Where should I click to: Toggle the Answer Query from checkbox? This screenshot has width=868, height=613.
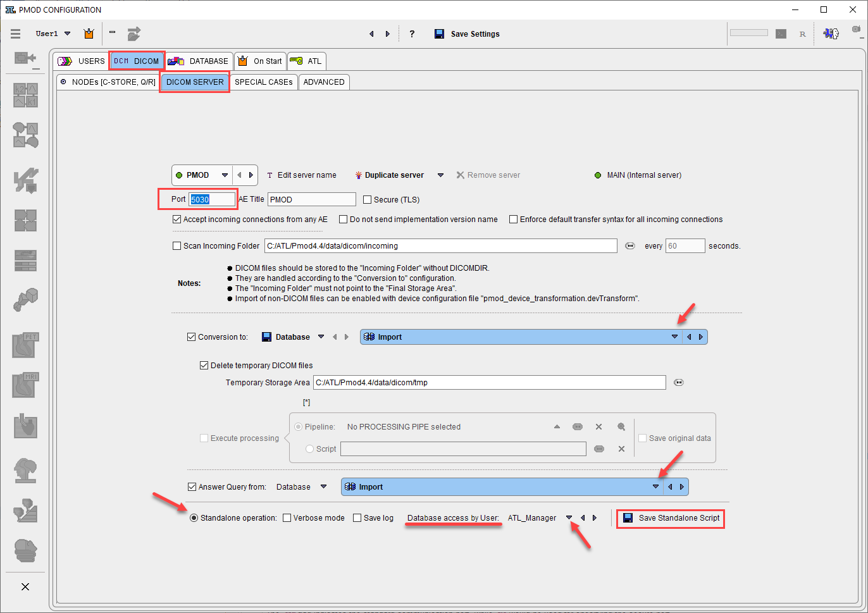coord(192,487)
